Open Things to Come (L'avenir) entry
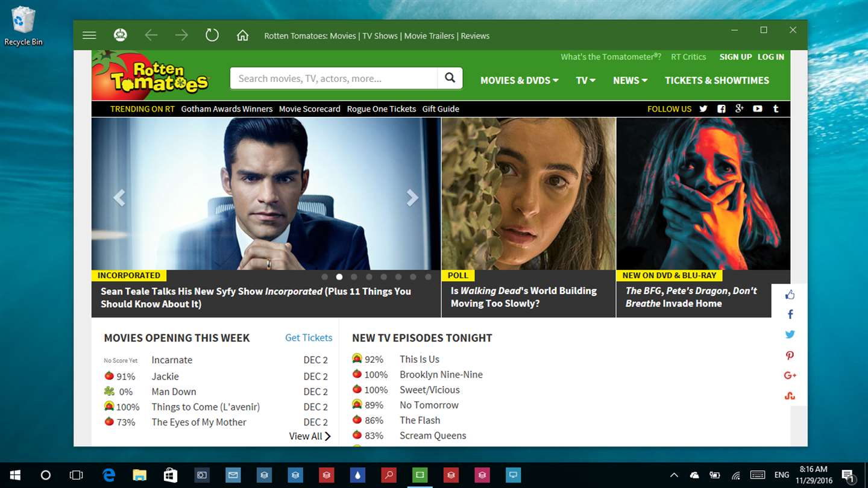The image size is (868, 488). [x=206, y=407]
